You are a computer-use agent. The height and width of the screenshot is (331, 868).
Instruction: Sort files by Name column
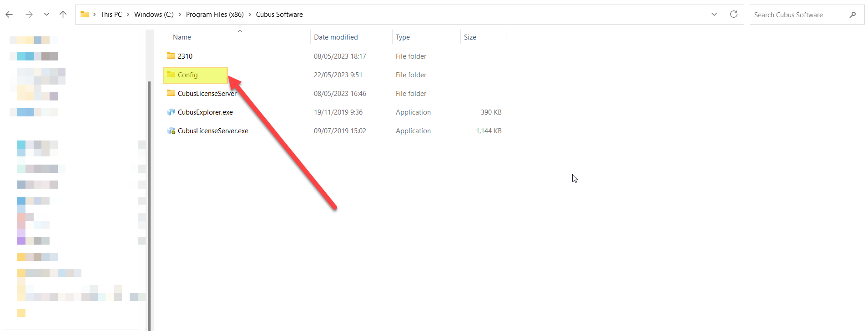(182, 37)
